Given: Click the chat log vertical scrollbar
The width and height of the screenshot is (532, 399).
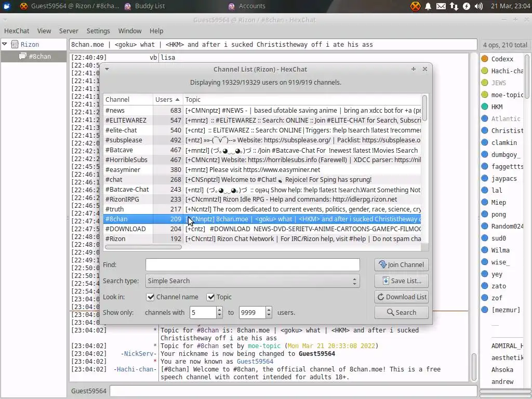Looking at the screenshot, I should (474, 367).
